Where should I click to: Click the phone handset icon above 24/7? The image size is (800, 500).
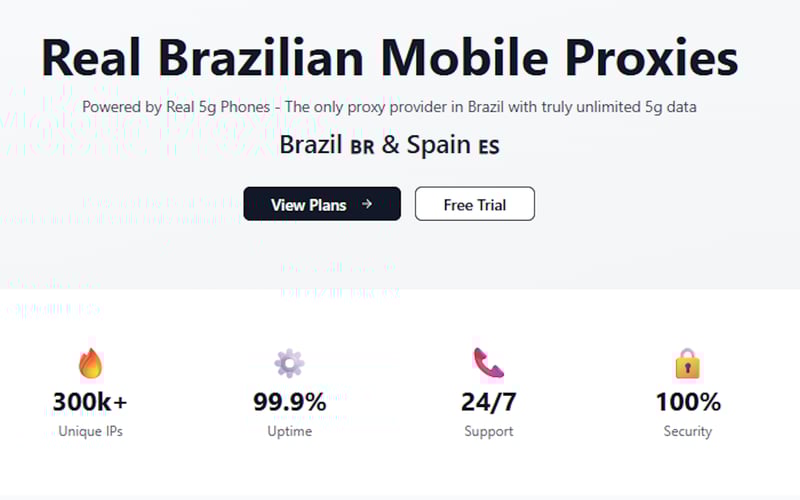tap(488, 363)
